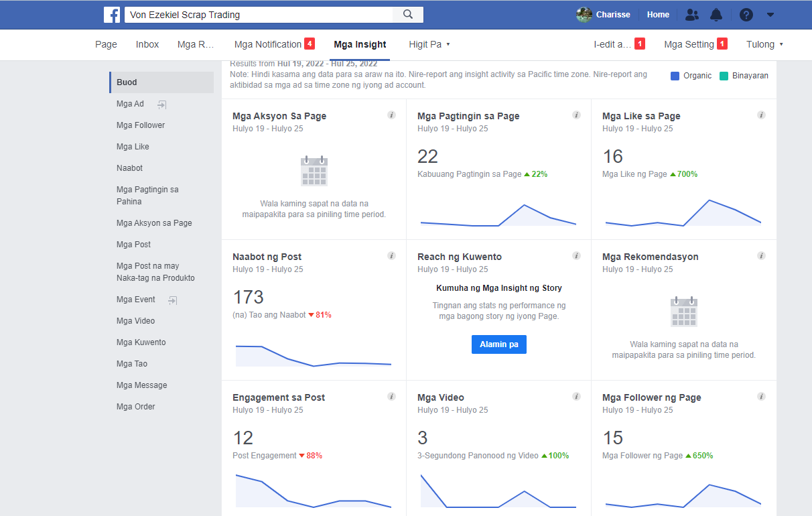The image size is (812, 516).
Task: Open Mga Post in the sidebar
Action: click(x=133, y=245)
